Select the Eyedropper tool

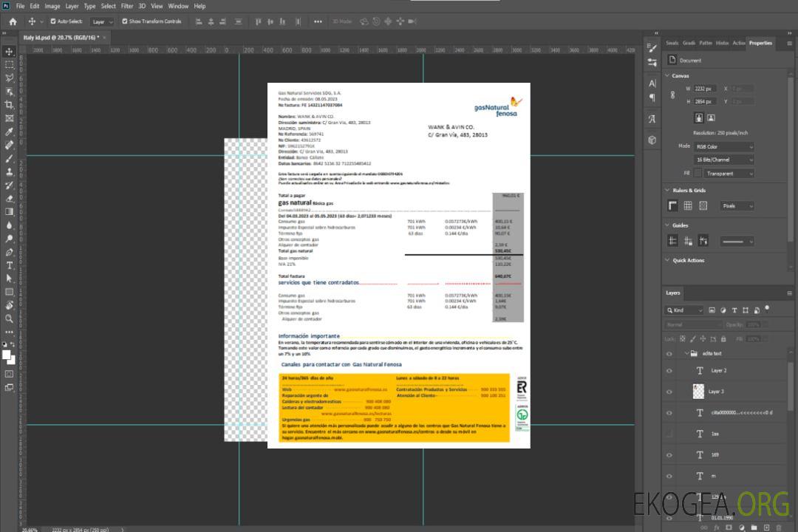pyautogui.click(x=10, y=132)
